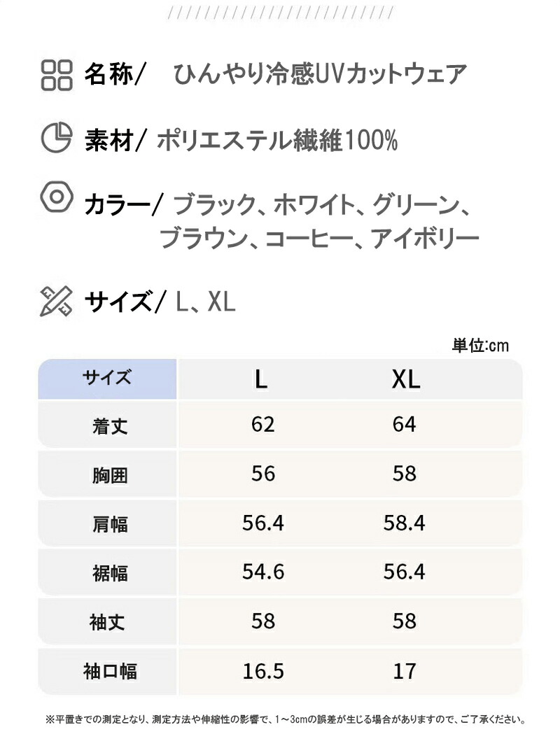560x741 pixels.
Task: Click the 袖口幅 row label
Action: click(108, 672)
